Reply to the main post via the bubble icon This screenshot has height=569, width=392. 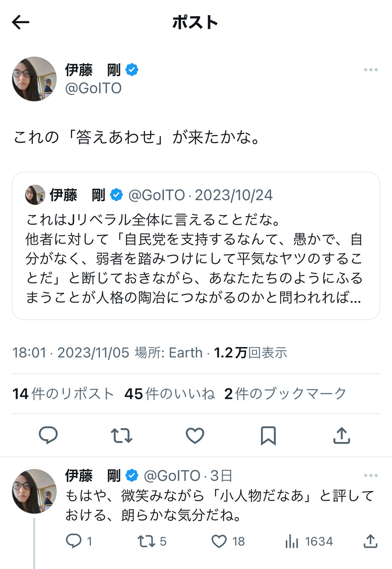[48, 435]
